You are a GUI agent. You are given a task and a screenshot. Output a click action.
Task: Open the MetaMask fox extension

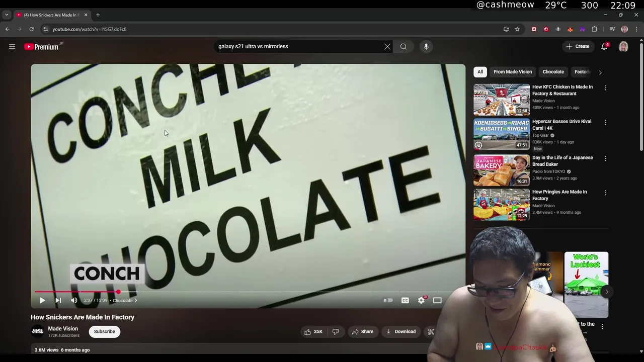coord(570,29)
